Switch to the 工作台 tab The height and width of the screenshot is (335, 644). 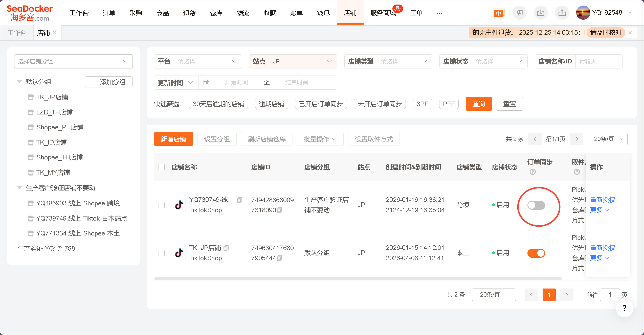(17, 33)
